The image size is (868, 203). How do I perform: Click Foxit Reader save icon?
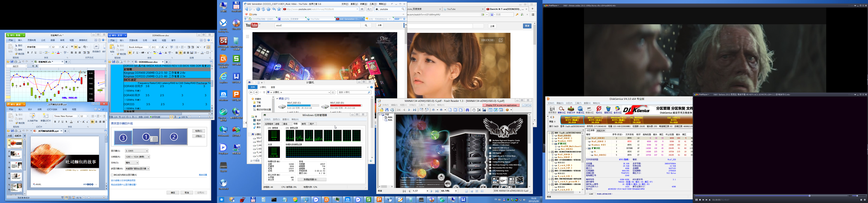(x=387, y=110)
